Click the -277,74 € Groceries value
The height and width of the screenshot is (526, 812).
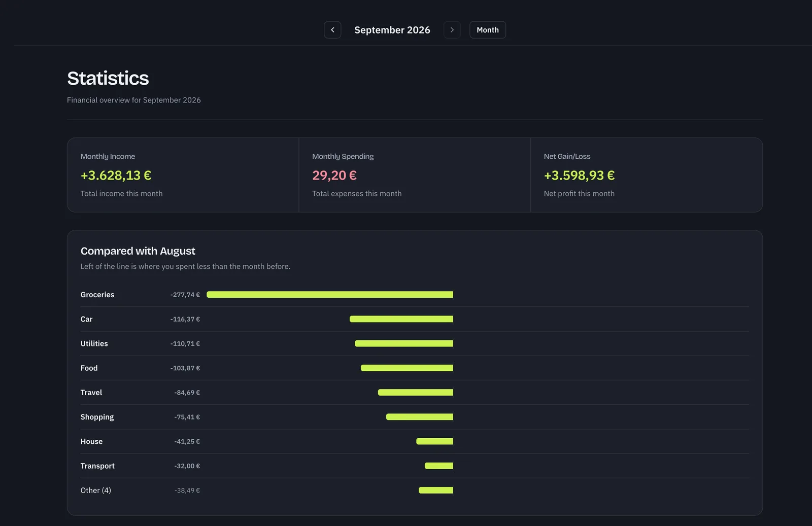(185, 295)
